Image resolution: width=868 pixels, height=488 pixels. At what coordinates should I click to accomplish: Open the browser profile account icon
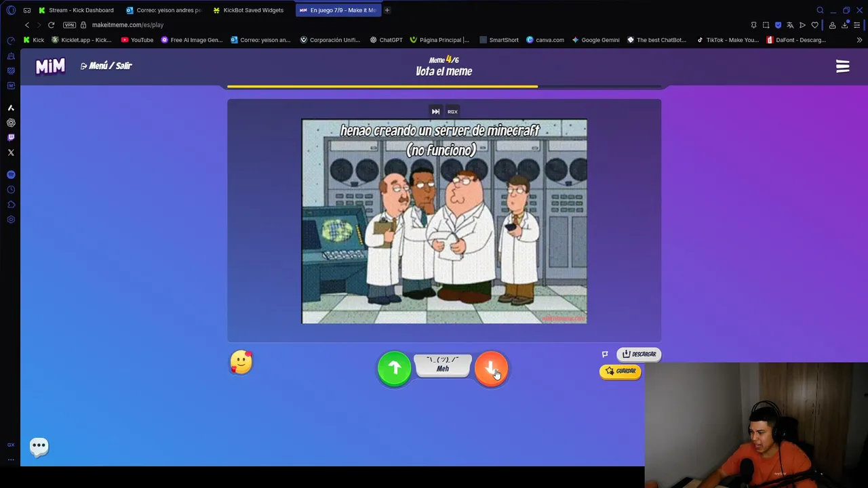(832, 25)
